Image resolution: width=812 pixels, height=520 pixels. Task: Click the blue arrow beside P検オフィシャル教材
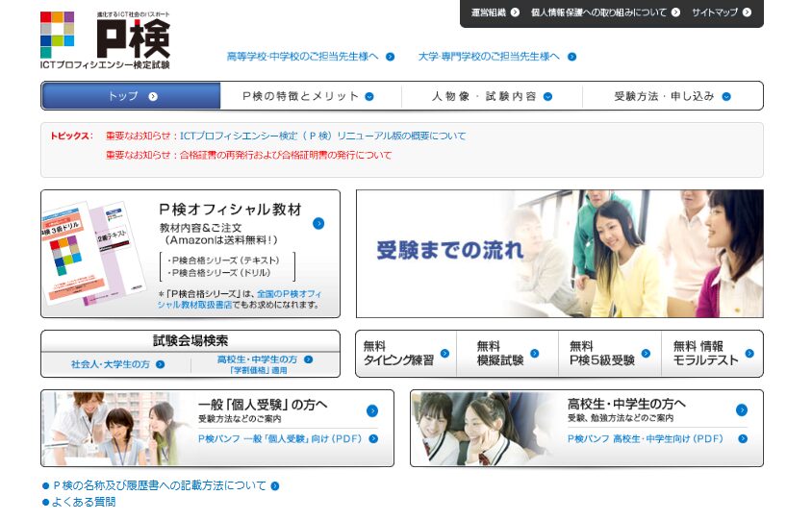(318, 223)
